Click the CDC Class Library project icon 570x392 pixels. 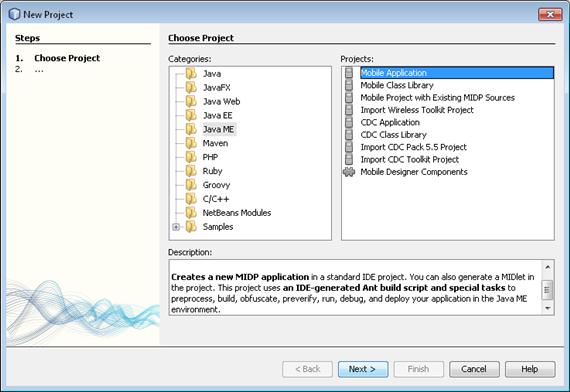click(349, 135)
